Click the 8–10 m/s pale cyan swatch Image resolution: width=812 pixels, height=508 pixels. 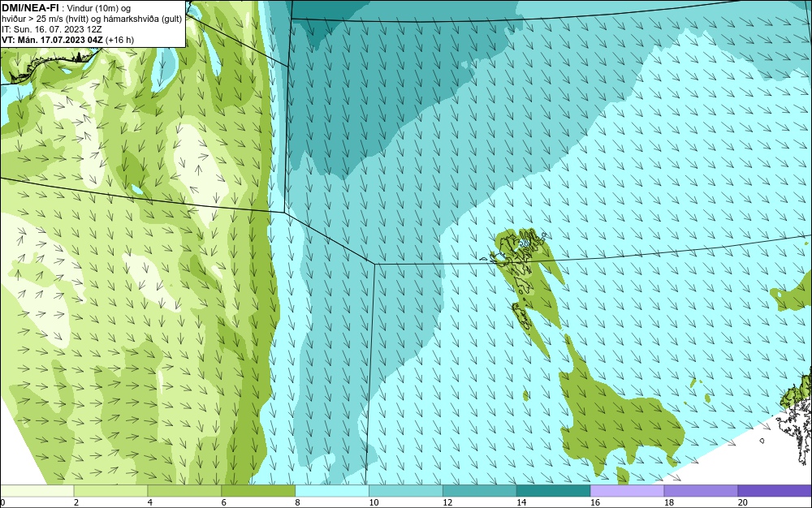click(x=332, y=490)
